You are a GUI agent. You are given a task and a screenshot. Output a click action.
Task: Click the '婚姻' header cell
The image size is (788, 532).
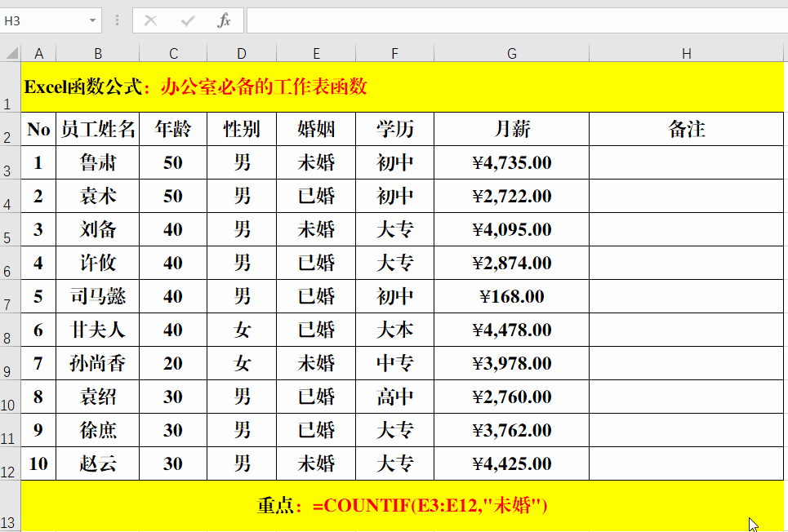tap(316, 129)
